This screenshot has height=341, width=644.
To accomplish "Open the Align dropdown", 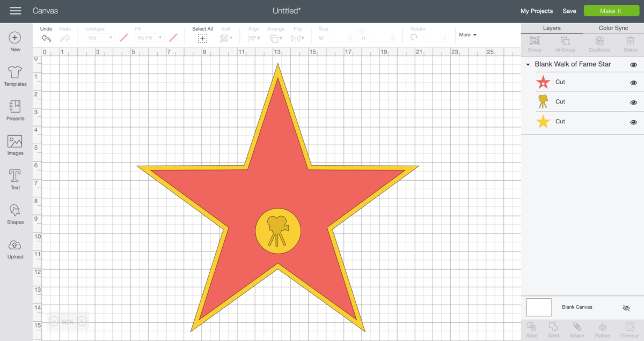I will tap(254, 38).
